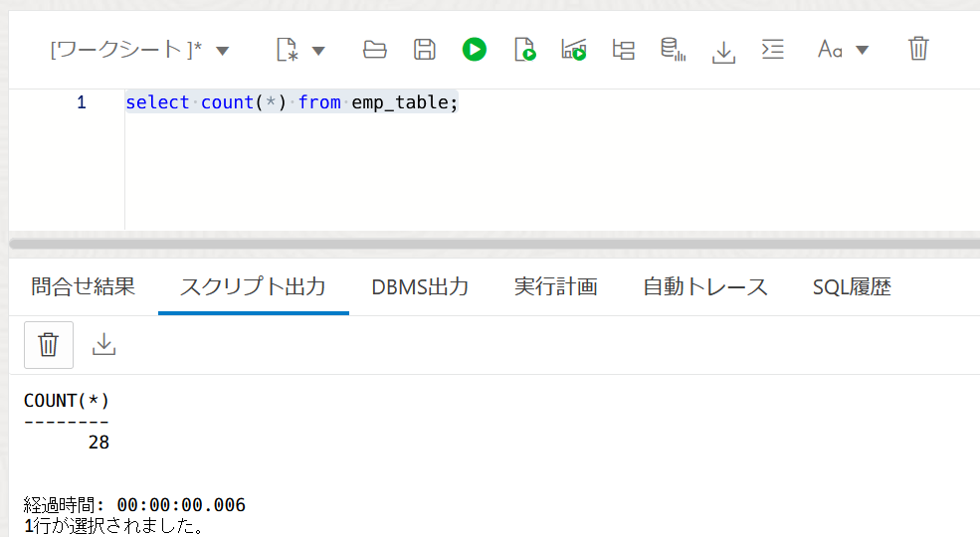Click the horizontal splitter scrollbar
The width and height of the screenshot is (980, 537).
click(494, 244)
